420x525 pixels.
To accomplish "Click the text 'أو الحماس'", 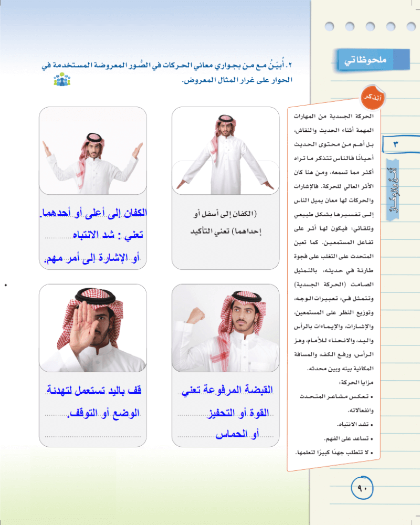I will pyautogui.click(x=237, y=434).
